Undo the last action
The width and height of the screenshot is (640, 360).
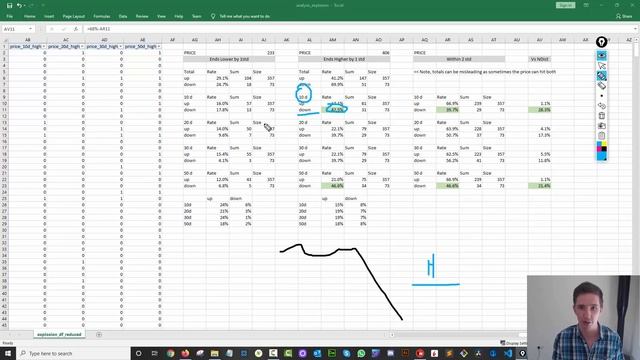[19, 5]
